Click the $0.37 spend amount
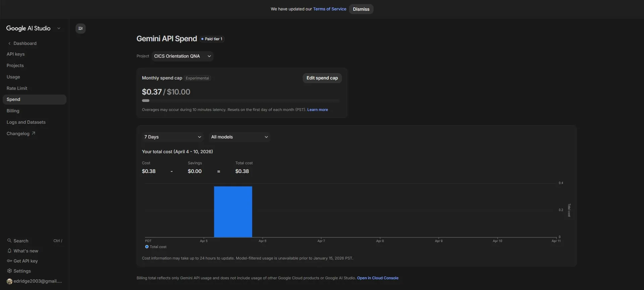The image size is (644, 290). coord(152,92)
